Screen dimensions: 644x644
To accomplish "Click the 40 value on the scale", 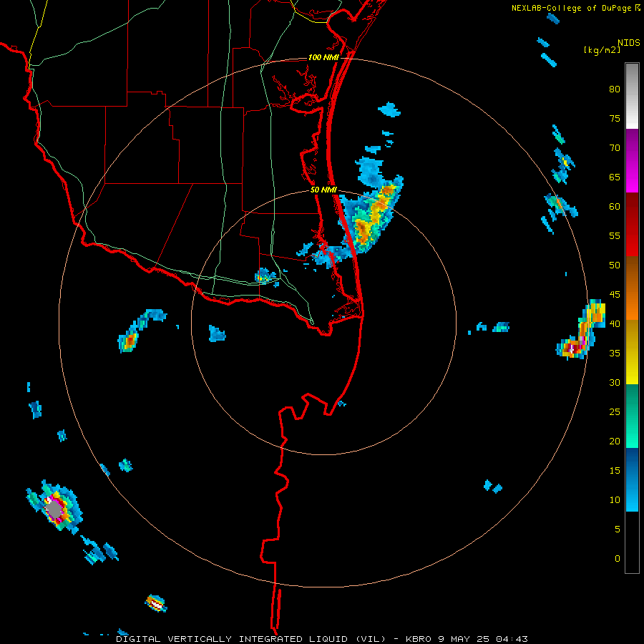I will click(x=615, y=324).
